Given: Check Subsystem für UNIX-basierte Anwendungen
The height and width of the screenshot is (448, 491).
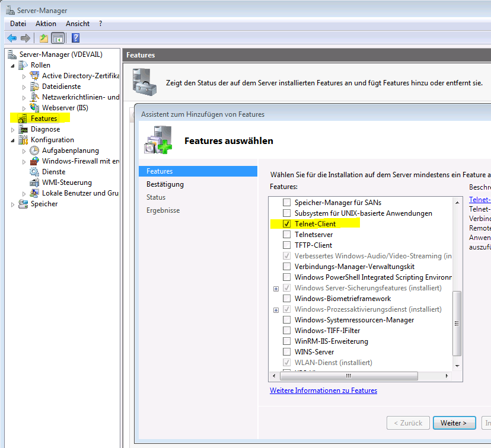Looking at the screenshot, I should [286, 213].
